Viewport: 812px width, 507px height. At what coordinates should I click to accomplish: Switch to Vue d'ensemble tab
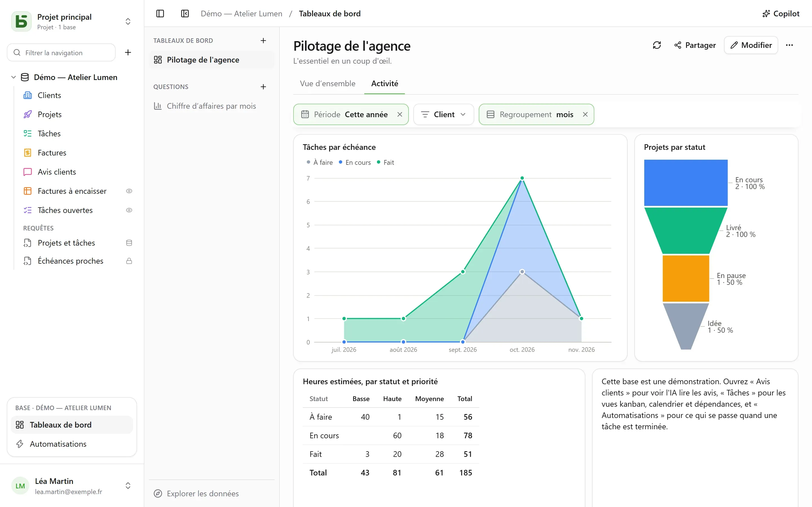(x=328, y=83)
